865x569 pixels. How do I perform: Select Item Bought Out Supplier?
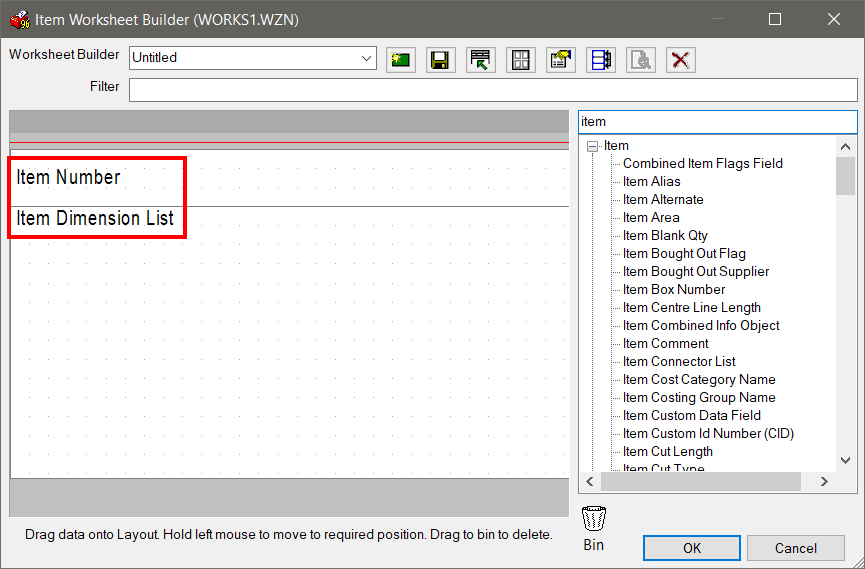pyautogui.click(x=696, y=272)
